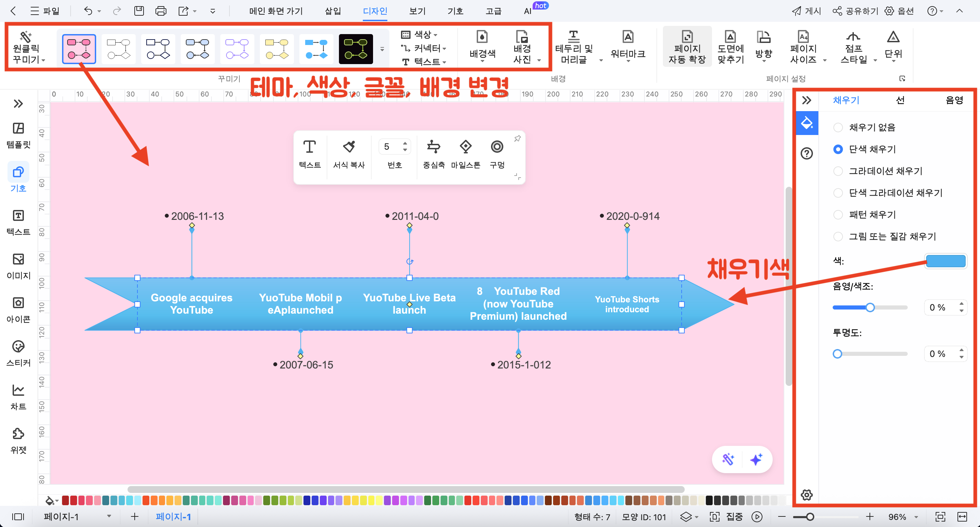Viewport: 980px width, 527px height.
Task: Click 중심축 in floating toolbar
Action: [434, 154]
